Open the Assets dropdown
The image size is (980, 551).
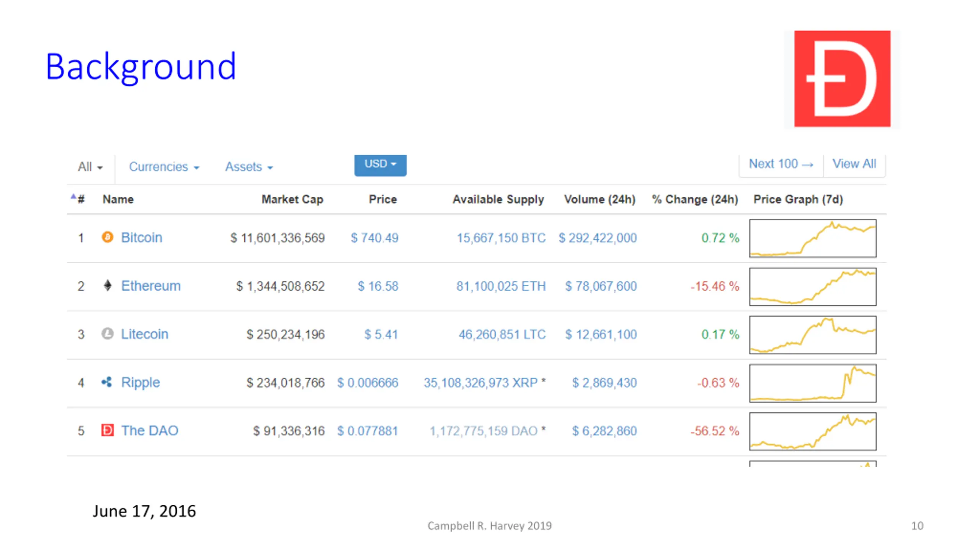pos(249,167)
